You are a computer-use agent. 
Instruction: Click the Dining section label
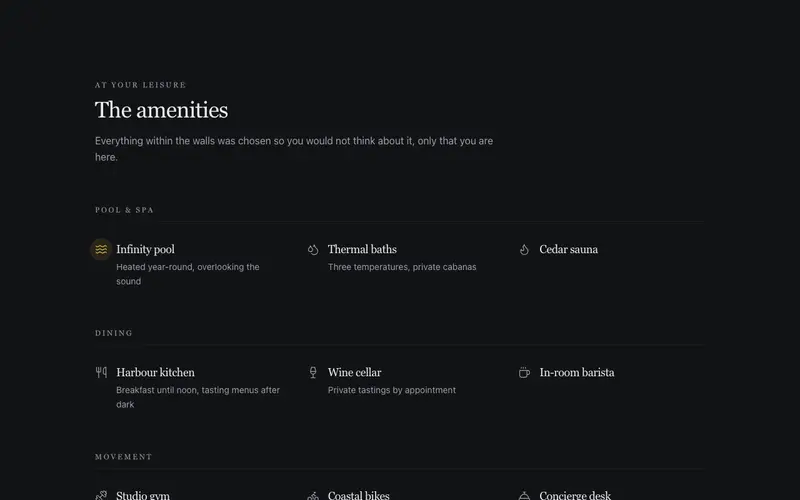coord(114,333)
